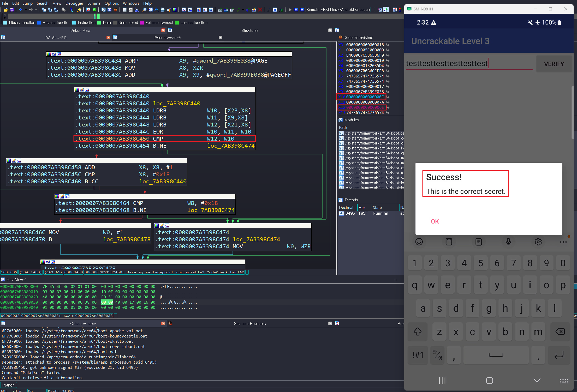Open a file using the folder icon
This screenshot has height=392, width=577.
[5, 10]
